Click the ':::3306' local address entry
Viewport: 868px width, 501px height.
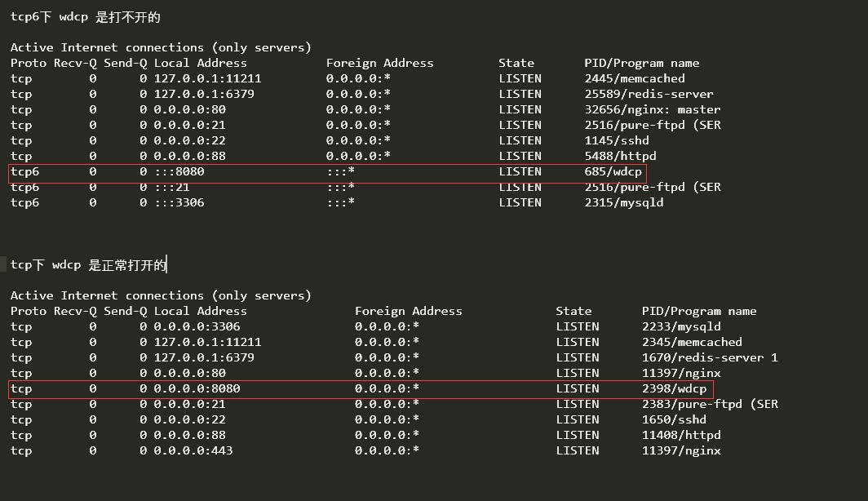point(179,203)
